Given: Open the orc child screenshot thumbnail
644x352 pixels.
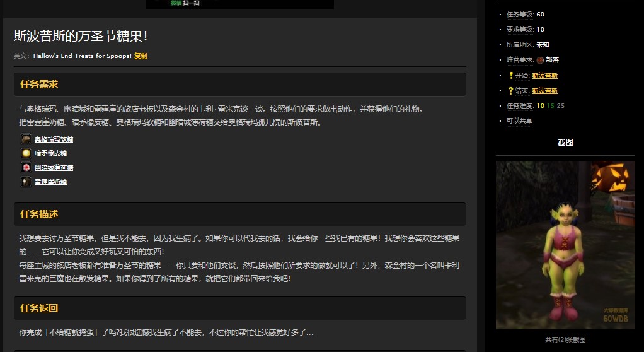Looking at the screenshot, I should pos(565,245).
